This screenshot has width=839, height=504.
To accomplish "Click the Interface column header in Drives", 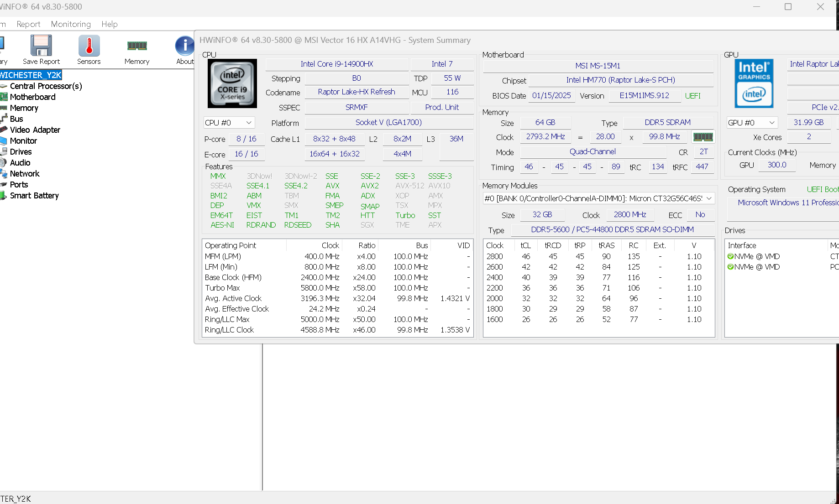I will tap(776, 245).
